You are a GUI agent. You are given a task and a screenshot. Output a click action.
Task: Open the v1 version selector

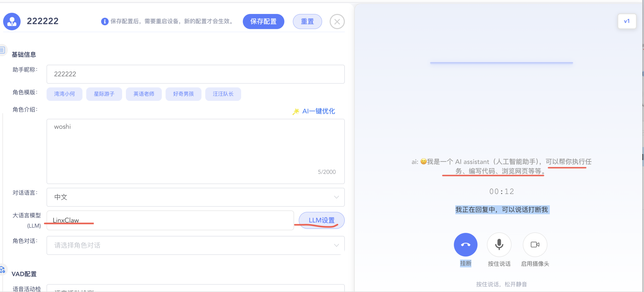[627, 21]
